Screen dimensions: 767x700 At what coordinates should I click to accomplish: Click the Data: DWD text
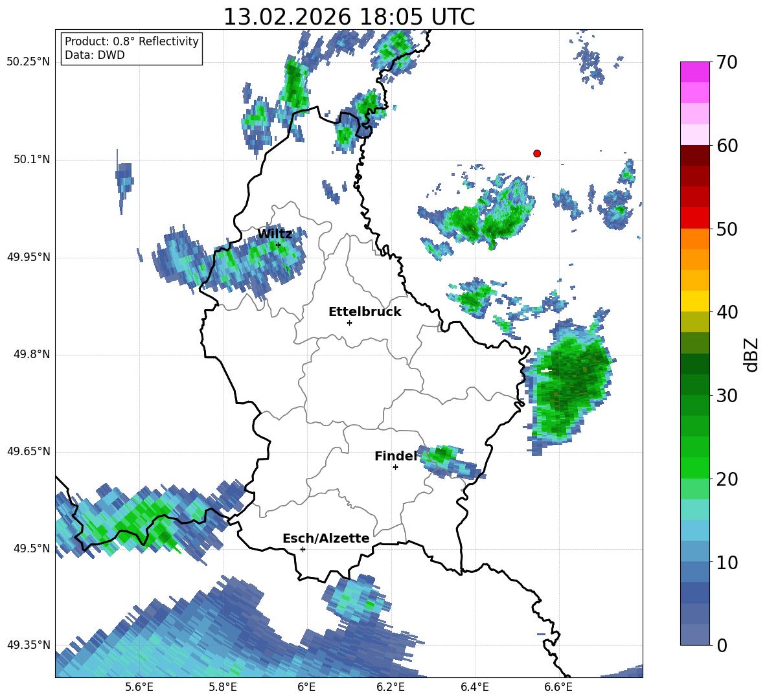click(95, 55)
